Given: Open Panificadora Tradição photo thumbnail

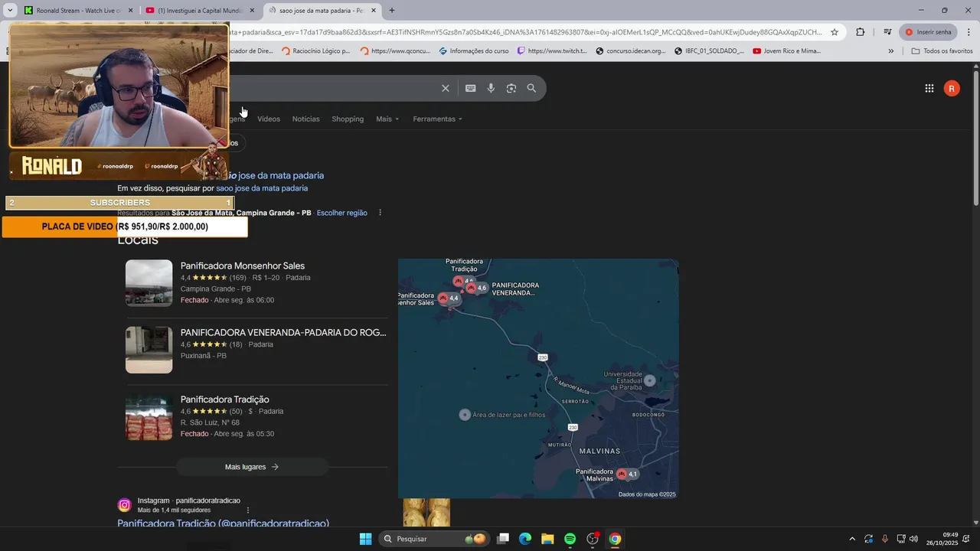Looking at the screenshot, I should (x=149, y=417).
